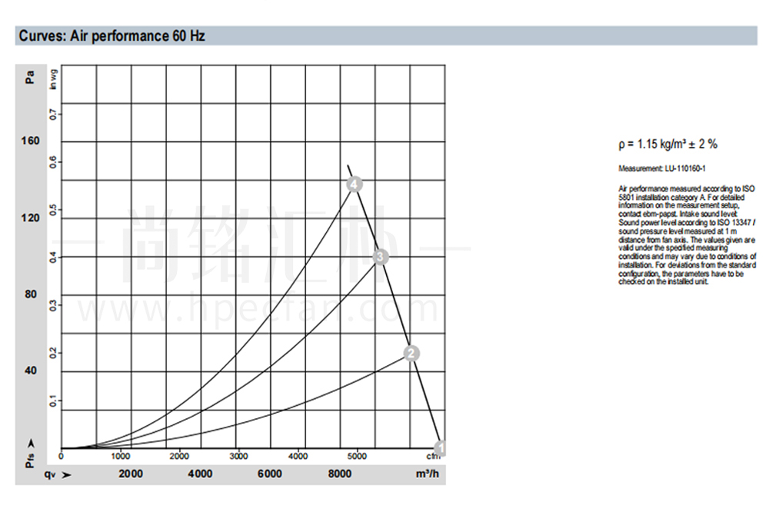Click the qv arrow axis symbol
The image size is (769, 532).
click(x=58, y=474)
